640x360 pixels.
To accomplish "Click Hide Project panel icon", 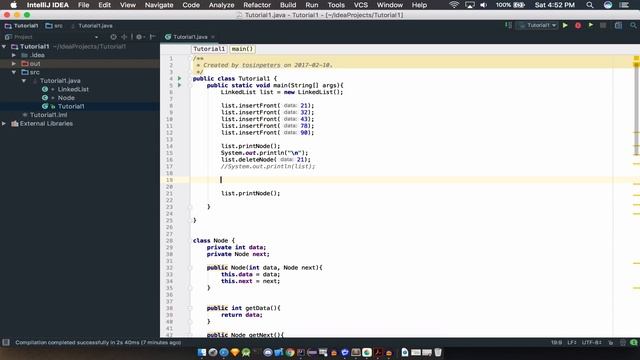I will 153,37.
